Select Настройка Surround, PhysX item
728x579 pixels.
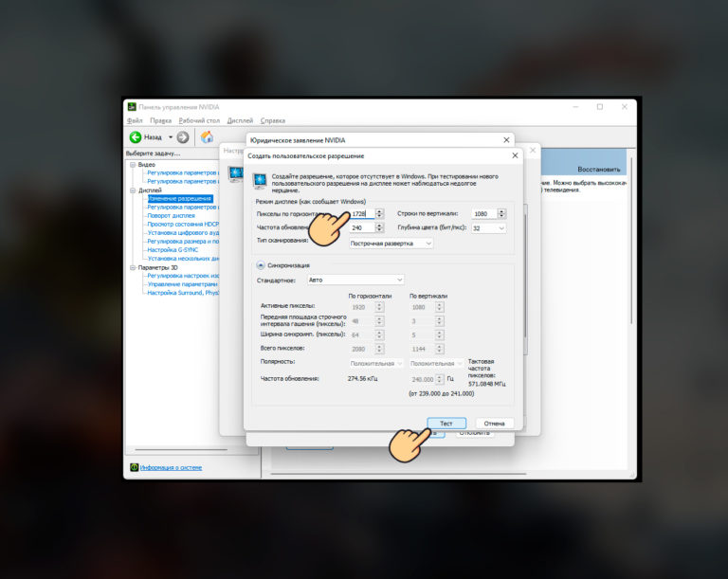tap(183, 293)
